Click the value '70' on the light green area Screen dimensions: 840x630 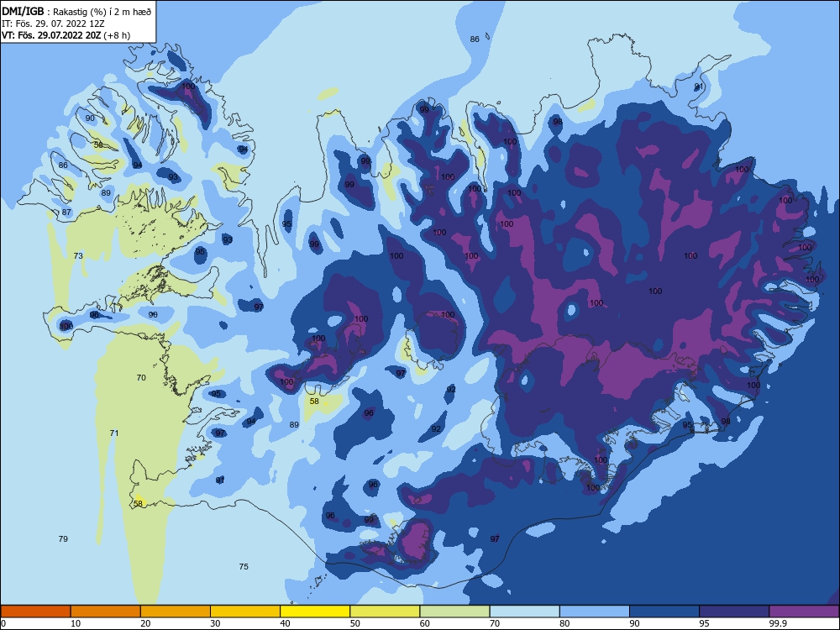tap(141, 378)
